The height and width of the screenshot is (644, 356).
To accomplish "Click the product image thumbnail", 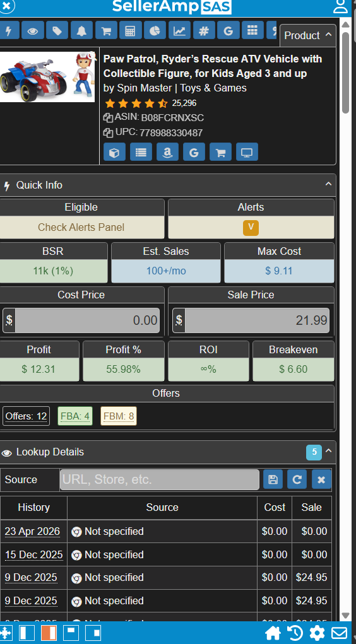I will (47, 77).
